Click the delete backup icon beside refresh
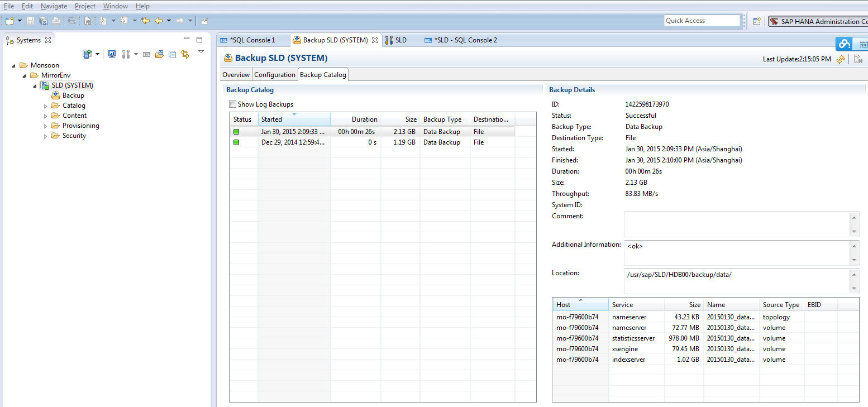Screen dimensions: 868x407 [858, 59]
